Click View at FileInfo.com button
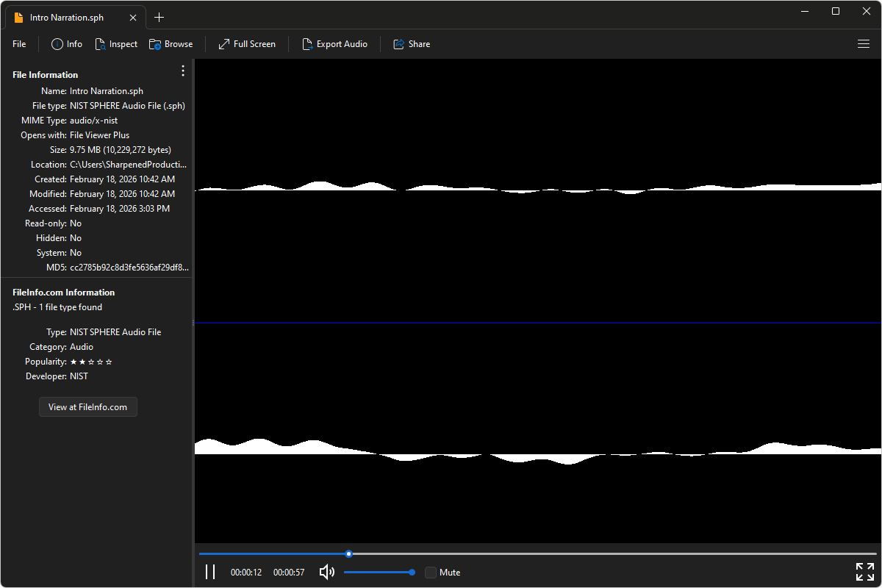 [88, 406]
